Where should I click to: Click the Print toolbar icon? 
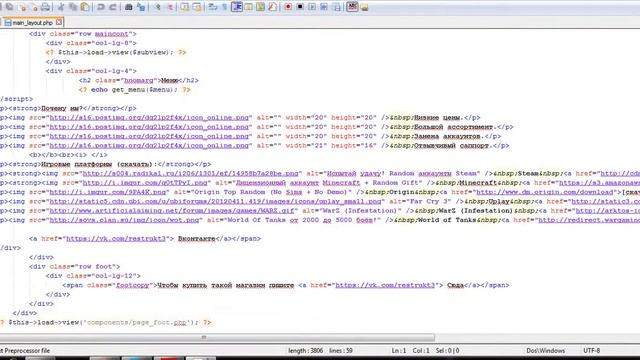[45, 7]
